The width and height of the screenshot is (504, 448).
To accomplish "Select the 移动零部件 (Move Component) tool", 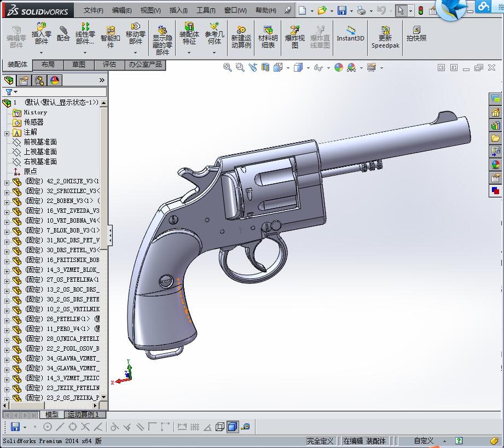I will click(135, 33).
